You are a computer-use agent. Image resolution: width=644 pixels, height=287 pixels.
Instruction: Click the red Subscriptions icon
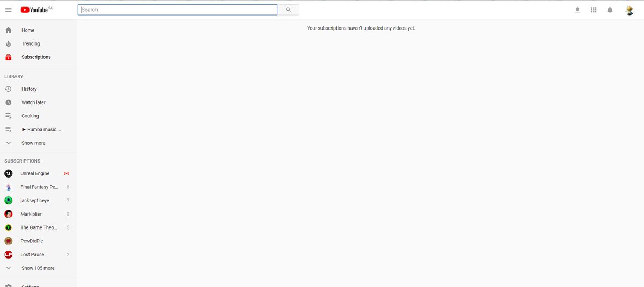[9, 57]
